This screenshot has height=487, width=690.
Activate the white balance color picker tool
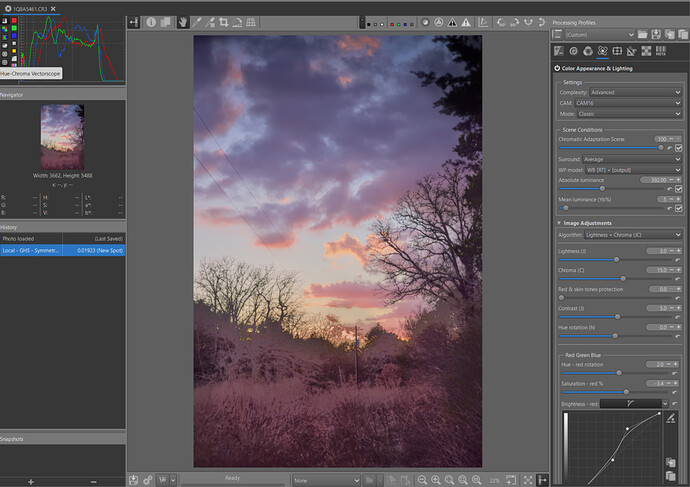pos(197,21)
